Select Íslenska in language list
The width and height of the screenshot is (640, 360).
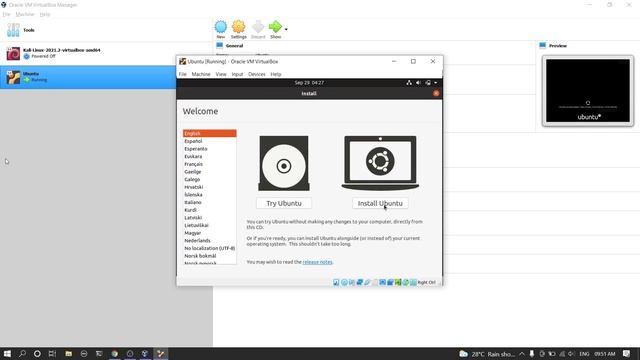pyautogui.click(x=209, y=195)
